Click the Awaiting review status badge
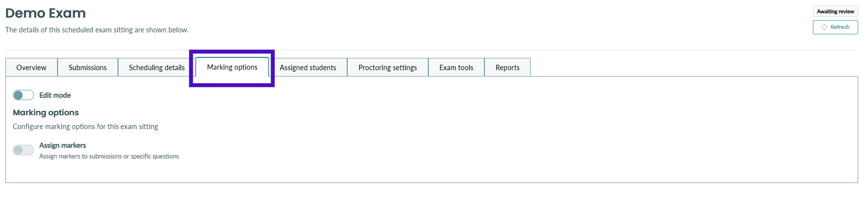This screenshot has width=868, height=210. tap(835, 11)
